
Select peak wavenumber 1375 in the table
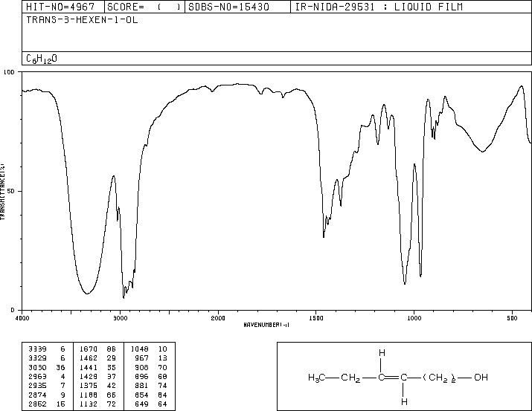(89, 386)
